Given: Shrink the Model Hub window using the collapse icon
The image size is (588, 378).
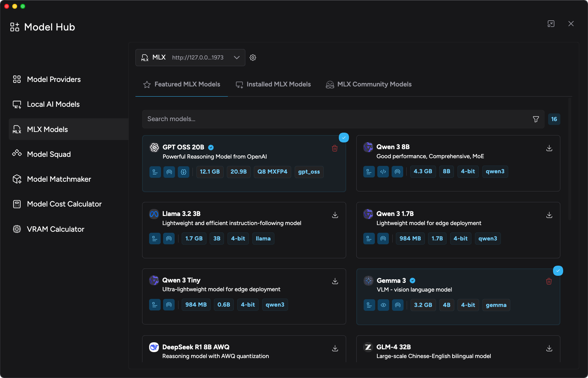Looking at the screenshot, I should click(551, 24).
